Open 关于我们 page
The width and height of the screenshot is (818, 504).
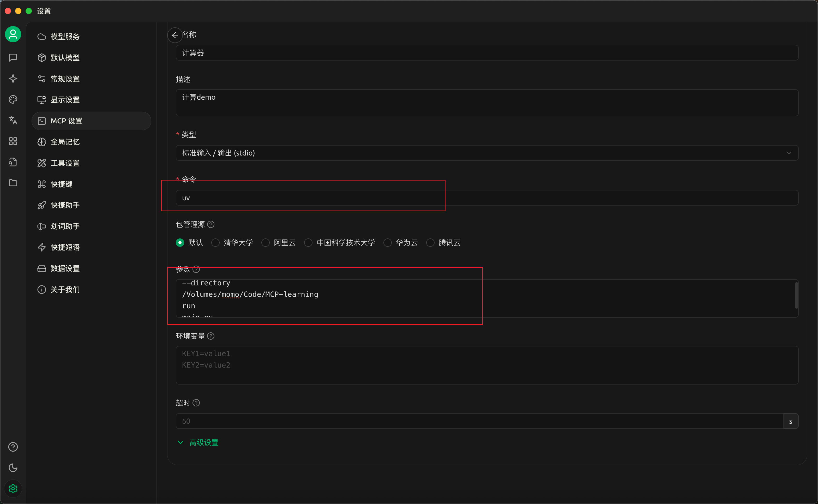(91, 290)
